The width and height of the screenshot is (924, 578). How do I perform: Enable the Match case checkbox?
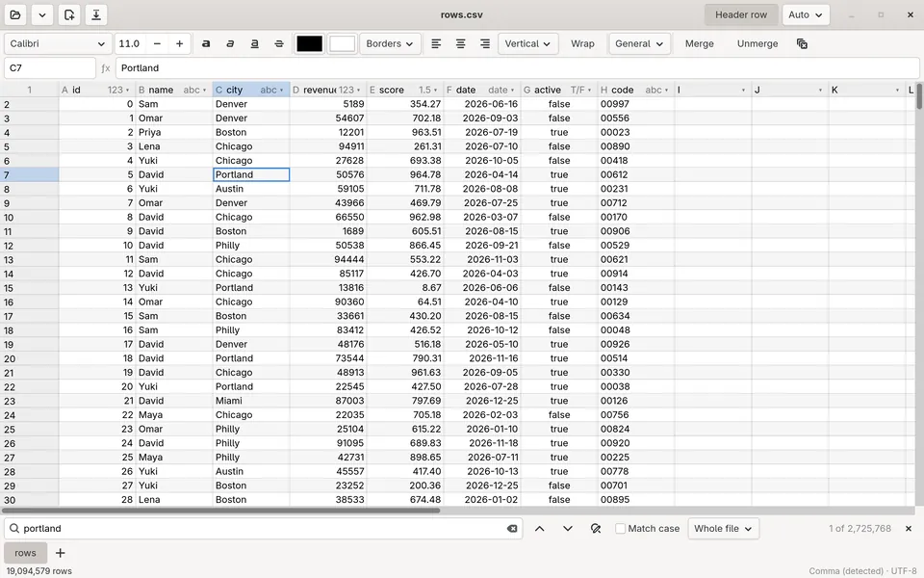click(x=620, y=529)
